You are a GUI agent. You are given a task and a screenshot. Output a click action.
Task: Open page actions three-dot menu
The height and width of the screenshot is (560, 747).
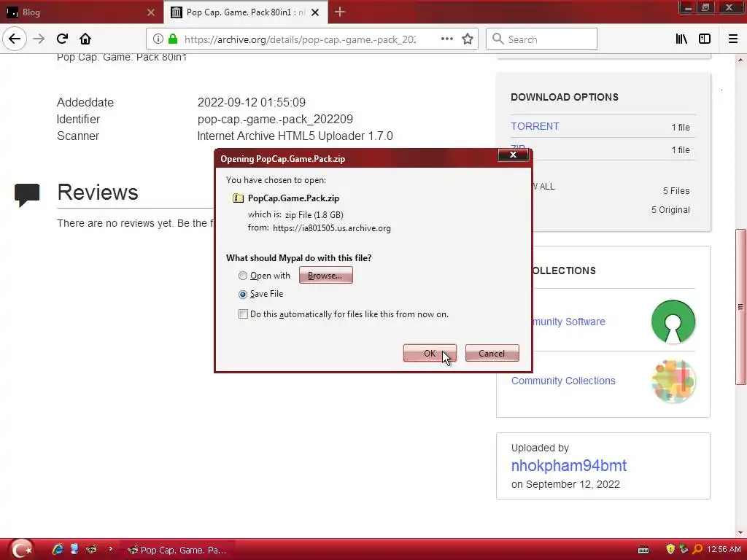click(x=447, y=39)
